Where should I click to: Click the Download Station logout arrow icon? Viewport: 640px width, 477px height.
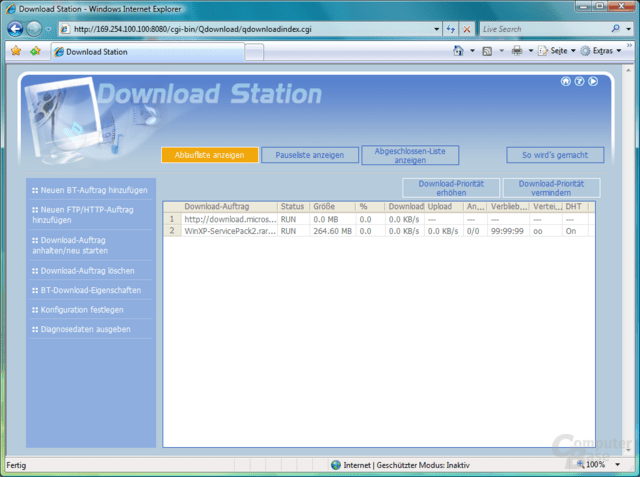click(593, 81)
